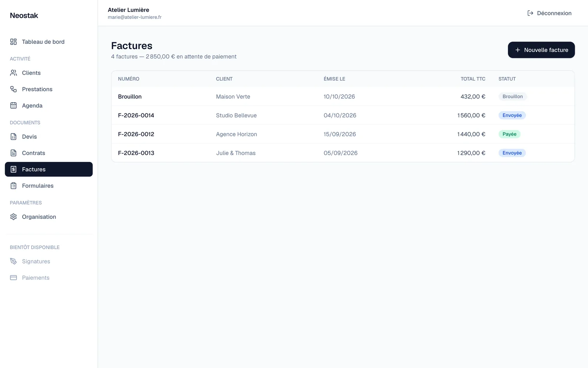Log out using the Déconnexion label
The width and height of the screenshot is (588, 368).
[x=554, y=13]
